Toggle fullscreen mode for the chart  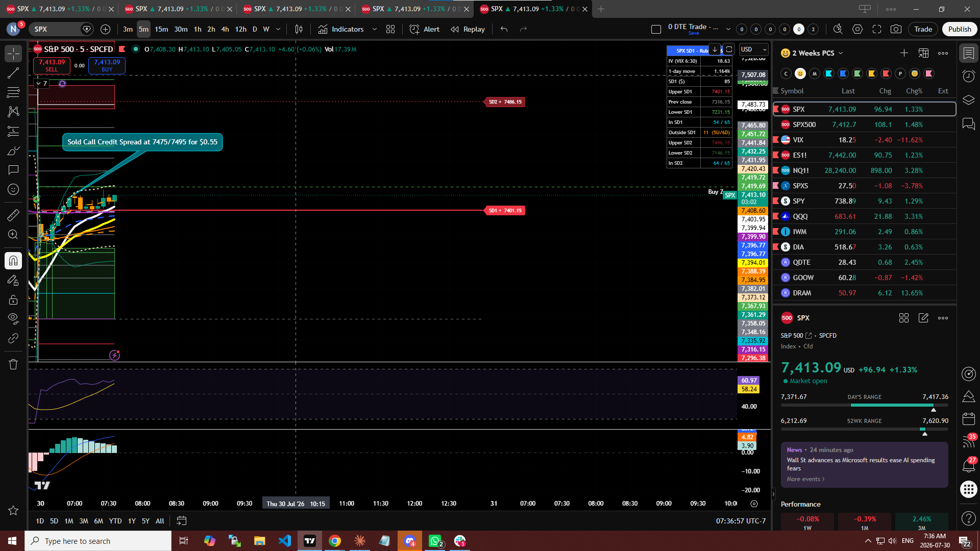pos(877,29)
